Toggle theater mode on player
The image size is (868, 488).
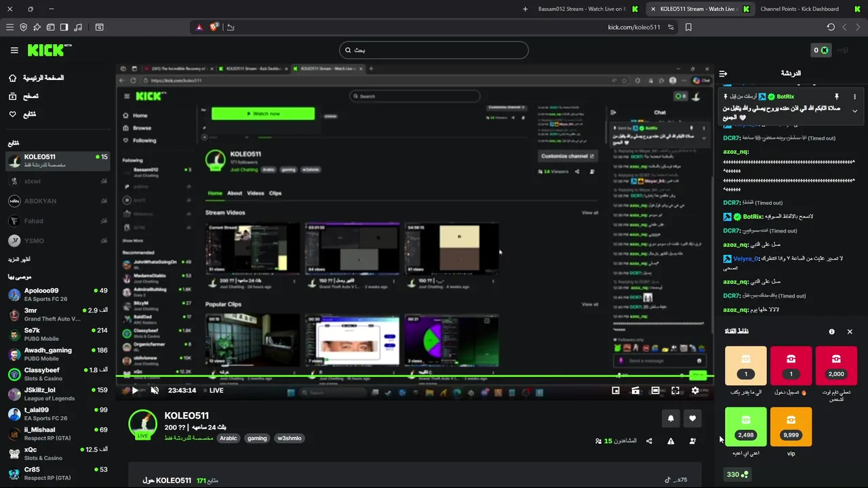(655, 390)
